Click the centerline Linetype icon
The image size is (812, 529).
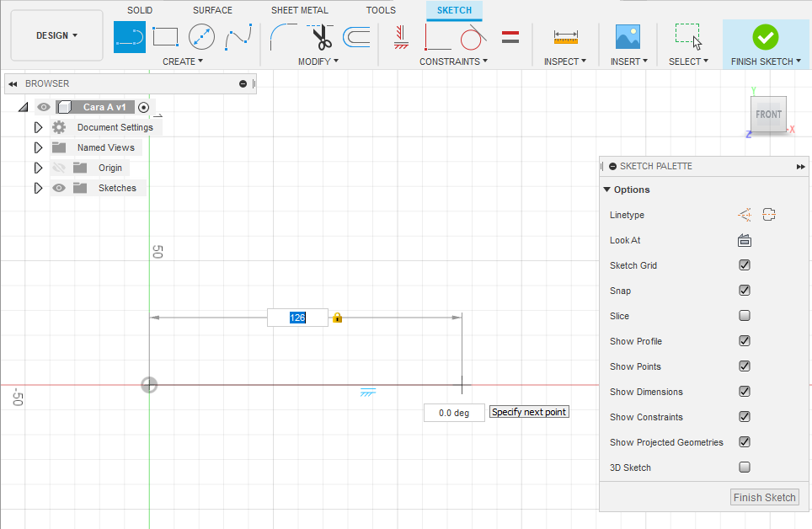point(769,215)
